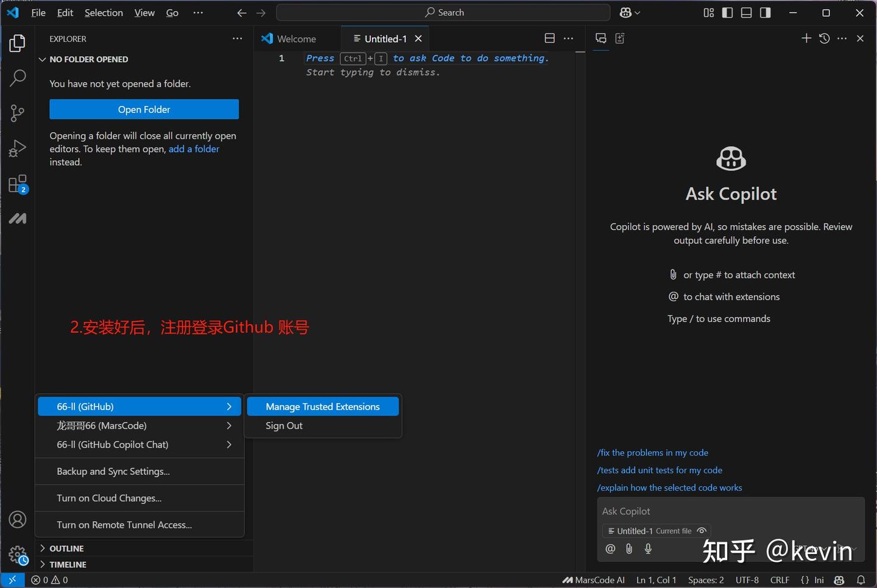This screenshot has height=588, width=877.
Task: Open the Source Control view
Action: tap(17, 113)
